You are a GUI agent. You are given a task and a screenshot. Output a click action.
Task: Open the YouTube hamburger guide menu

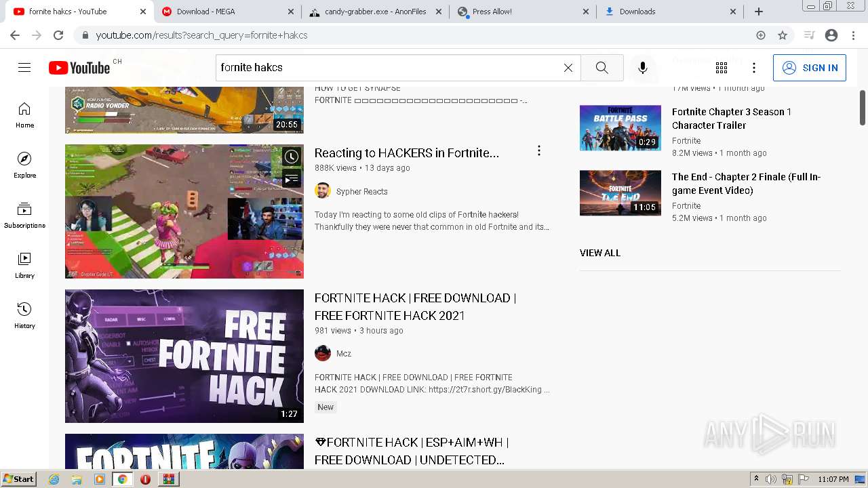coord(24,68)
